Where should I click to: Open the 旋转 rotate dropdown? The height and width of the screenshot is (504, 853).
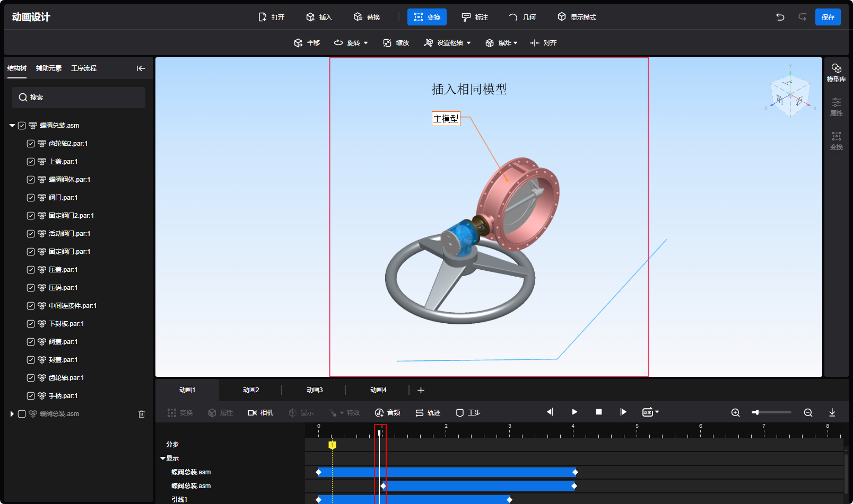pyautogui.click(x=351, y=43)
